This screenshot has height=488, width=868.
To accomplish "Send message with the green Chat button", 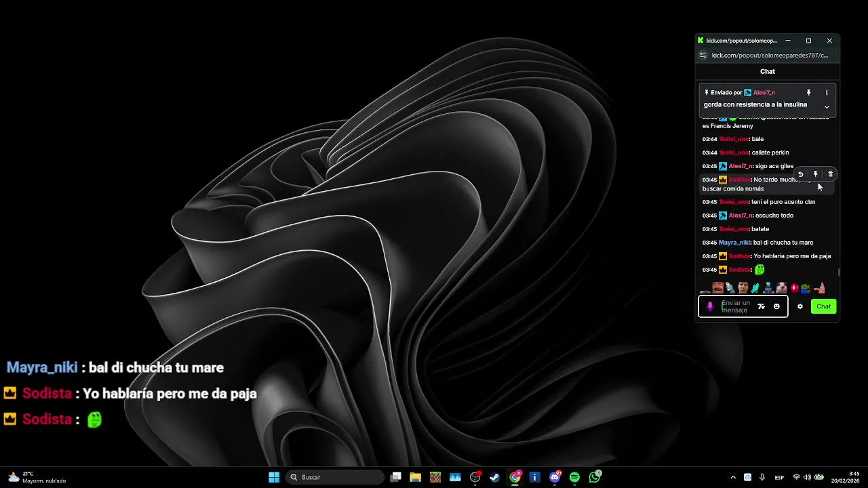I will [823, 306].
